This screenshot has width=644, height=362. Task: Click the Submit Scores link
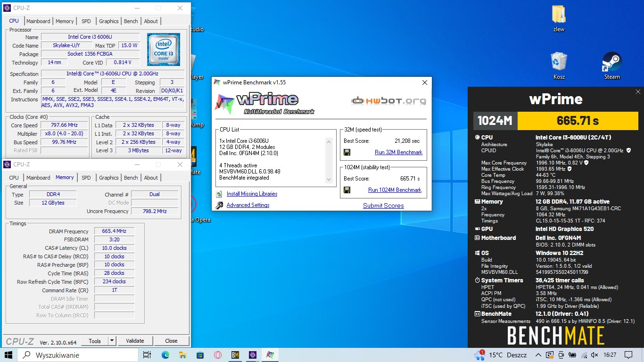point(383,206)
